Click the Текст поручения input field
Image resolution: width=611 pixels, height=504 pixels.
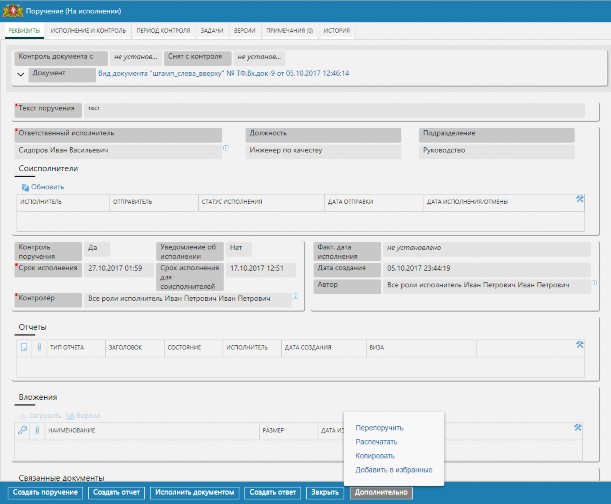(x=334, y=110)
